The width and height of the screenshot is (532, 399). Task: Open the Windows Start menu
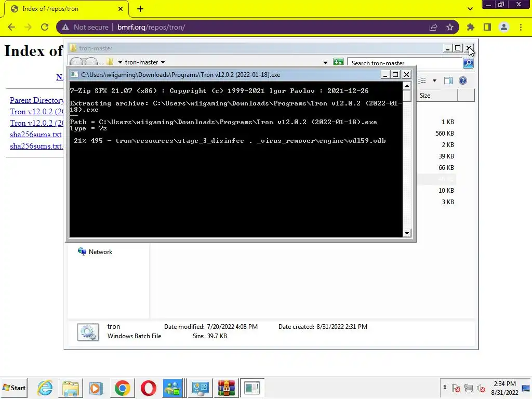coord(14,388)
